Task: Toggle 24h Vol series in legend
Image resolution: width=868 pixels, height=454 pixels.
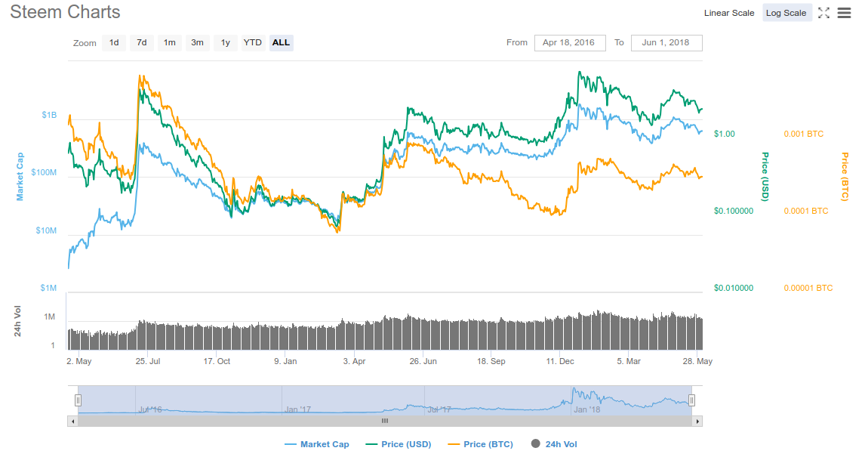Action: [x=554, y=444]
